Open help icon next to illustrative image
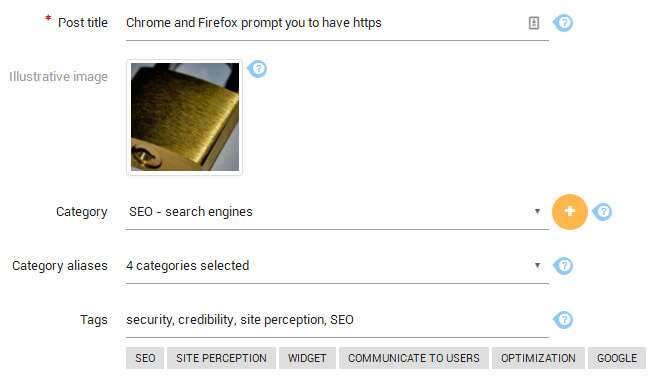The image size is (649, 378). (x=257, y=69)
